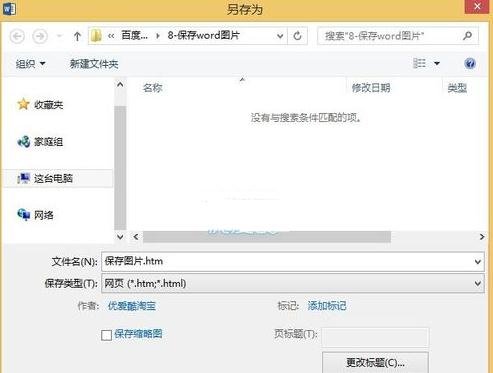
Task: Click the search magnifier icon
Action: pyautogui.click(x=468, y=35)
